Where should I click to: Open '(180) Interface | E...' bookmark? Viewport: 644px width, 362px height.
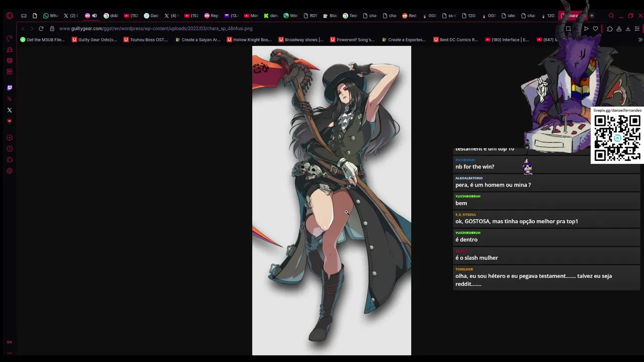(507, 40)
